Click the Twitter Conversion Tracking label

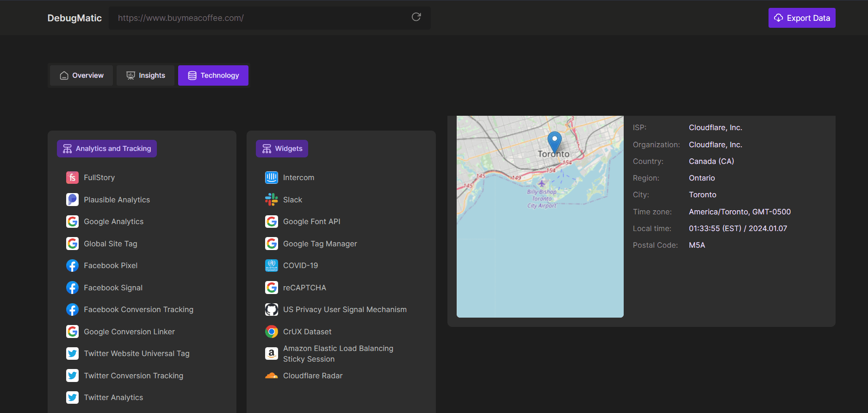pyautogui.click(x=134, y=375)
